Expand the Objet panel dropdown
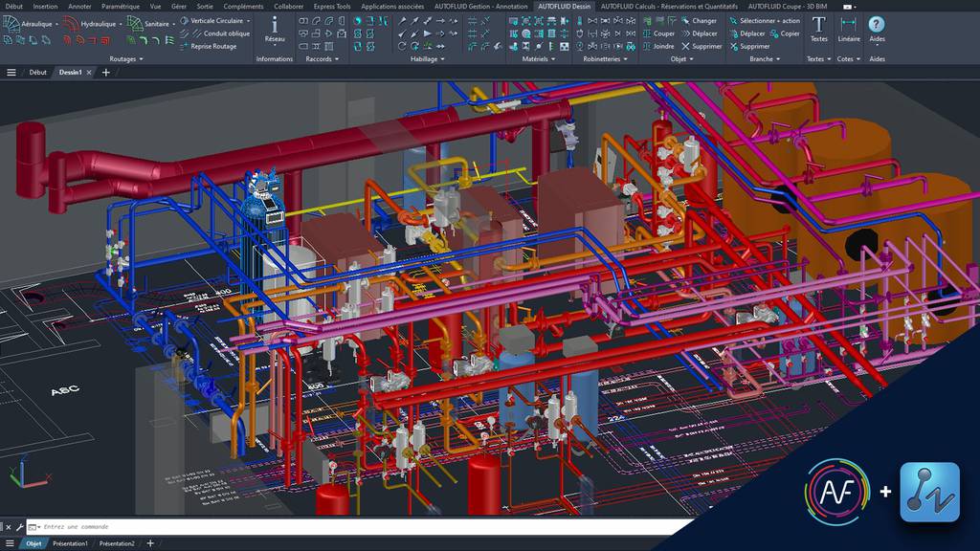 pyautogui.click(x=681, y=58)
